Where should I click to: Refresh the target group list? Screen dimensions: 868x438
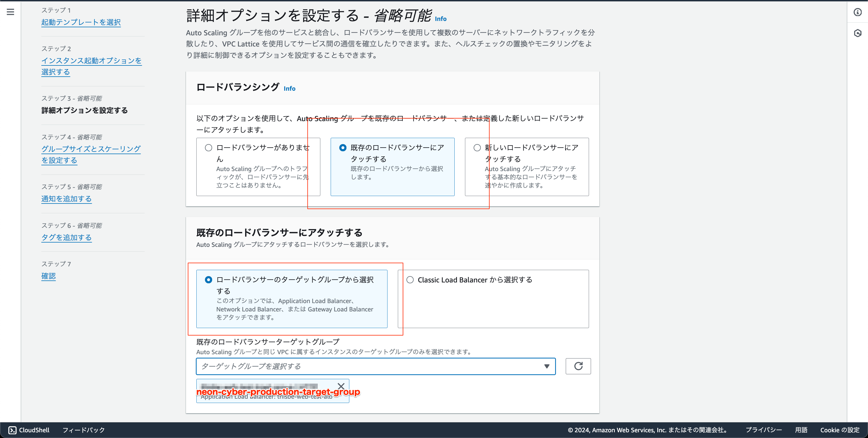click(x=578, y=366)
